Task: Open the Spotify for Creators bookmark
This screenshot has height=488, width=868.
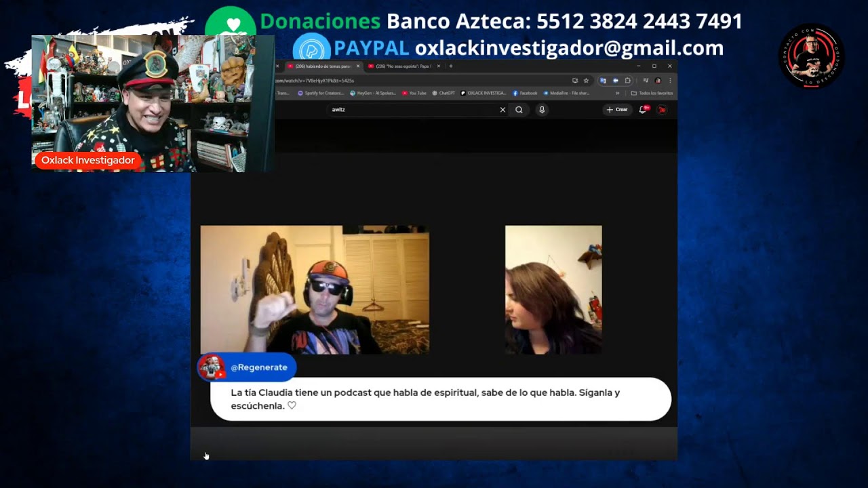Action: point(320,93)
